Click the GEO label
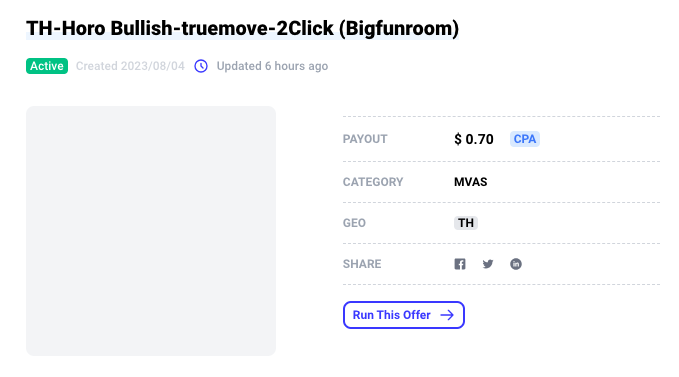This screenshot has height=377, width=679. tap(354, 223)
